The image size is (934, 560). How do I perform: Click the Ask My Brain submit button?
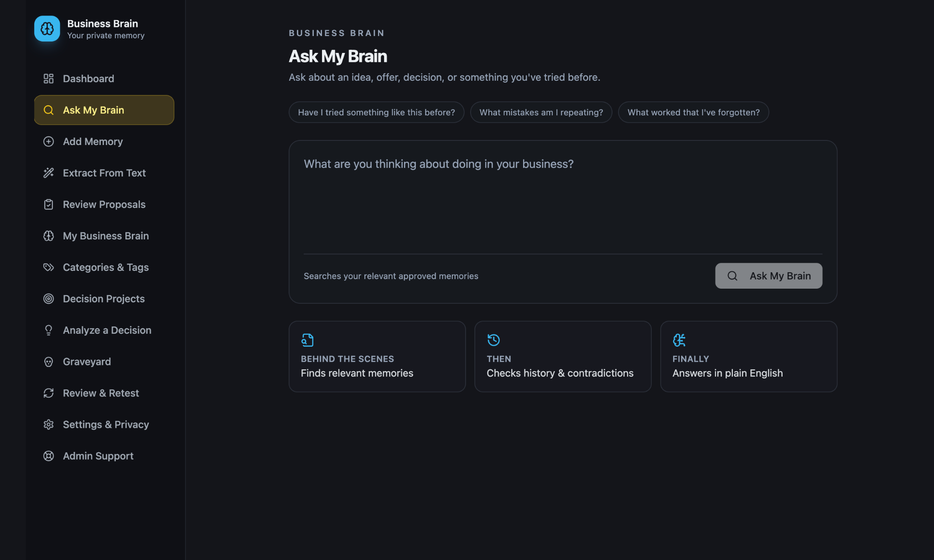tap(768, 276)
